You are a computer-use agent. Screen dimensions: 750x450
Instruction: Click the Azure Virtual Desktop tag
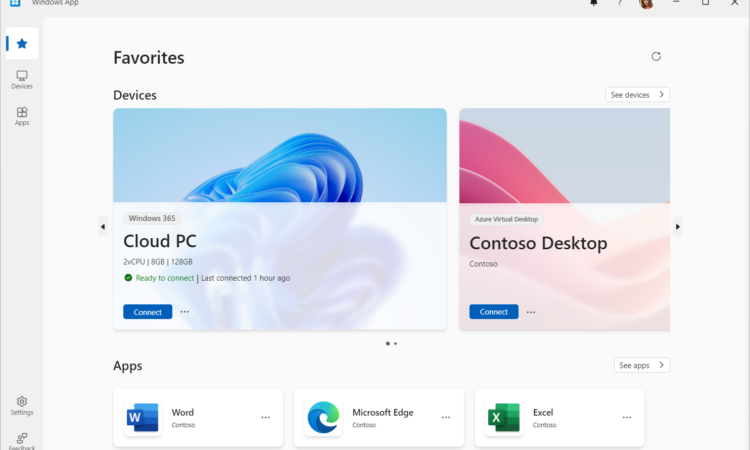[506, 219]
